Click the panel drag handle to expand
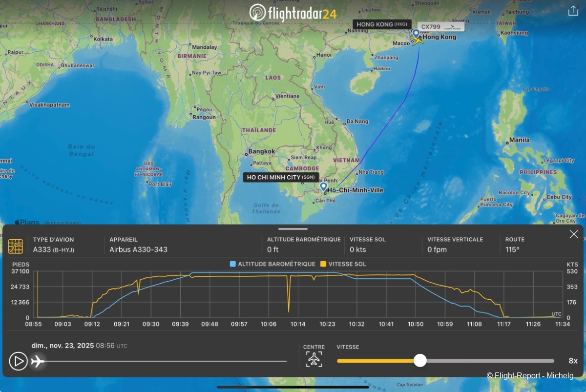 (293, 228)
